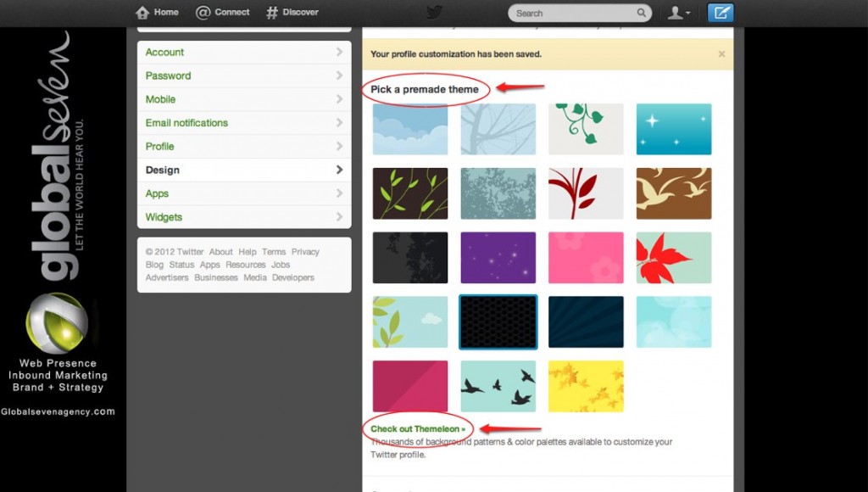
Task: Expand the Widgets section arrow
Action: point(339,217)
